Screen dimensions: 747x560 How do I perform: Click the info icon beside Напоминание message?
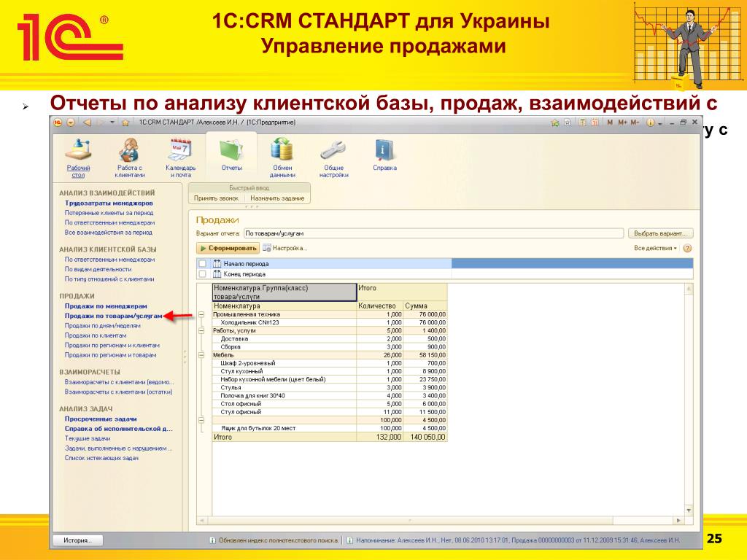(349, 540)
